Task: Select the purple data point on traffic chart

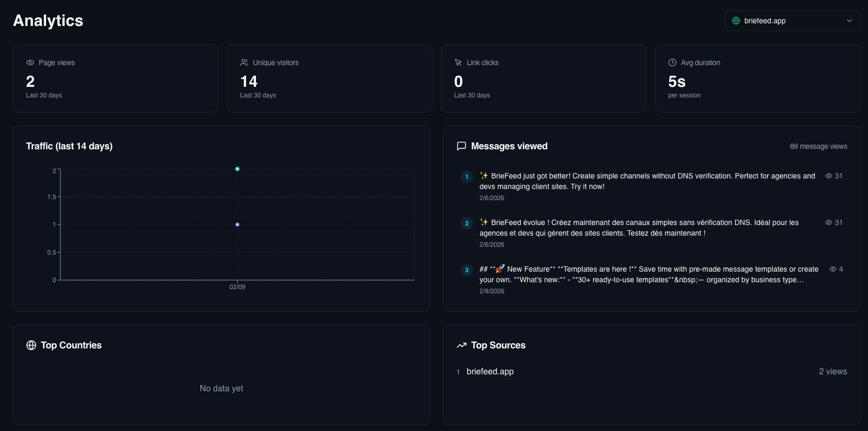Action: pyautogui.click(x=237, y=225)
